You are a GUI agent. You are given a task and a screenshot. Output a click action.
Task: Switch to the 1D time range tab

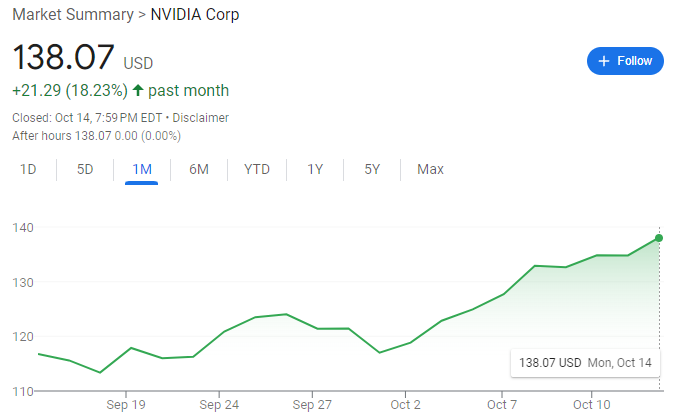(x=28, y=169)
